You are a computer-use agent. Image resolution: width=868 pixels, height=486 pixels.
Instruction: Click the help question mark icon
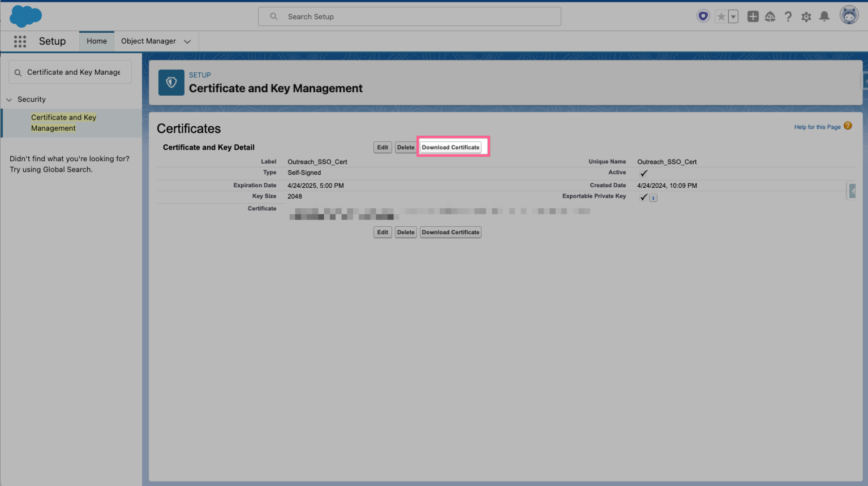788,16
